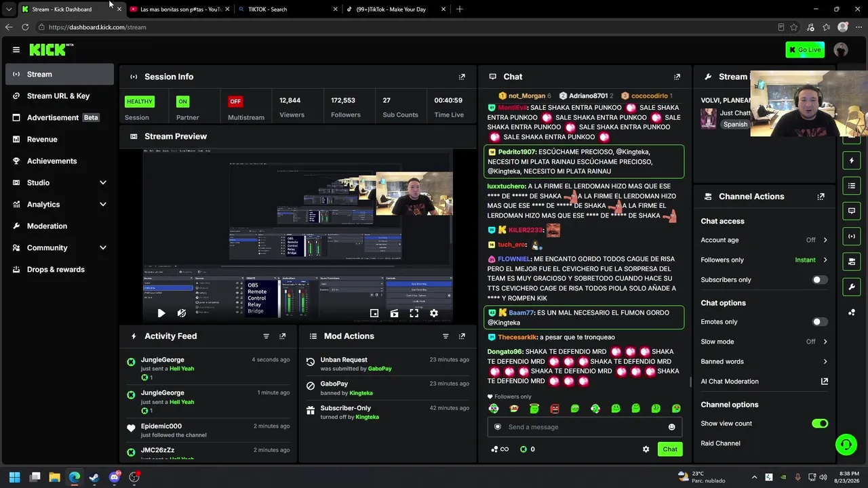This screenshot has height=488, width=868.
Task: Open Kingteka profile in GaboPay ban entry
Action: pyautogui.click(x=361, y=393)
